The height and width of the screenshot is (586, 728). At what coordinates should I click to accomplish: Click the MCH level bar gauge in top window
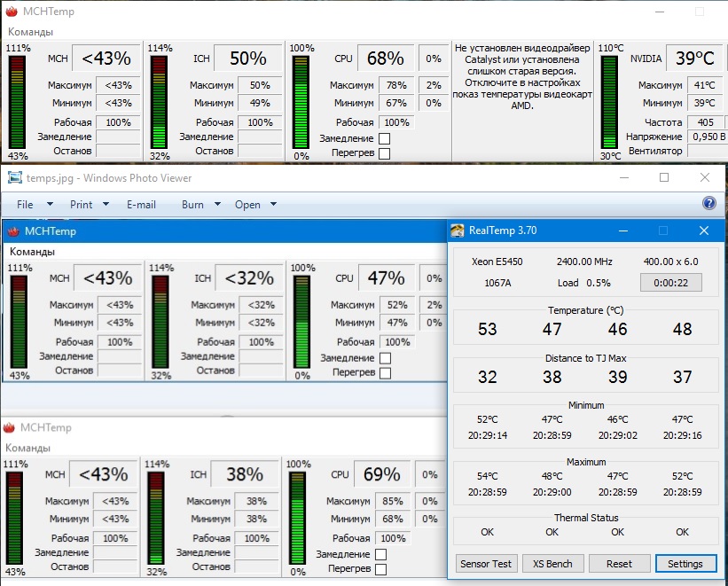pos(17,102)
